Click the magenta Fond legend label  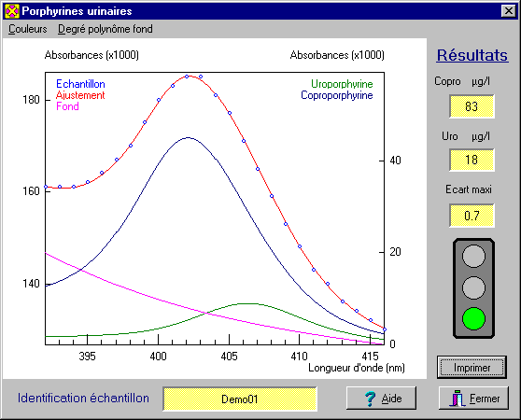point(67,106)
